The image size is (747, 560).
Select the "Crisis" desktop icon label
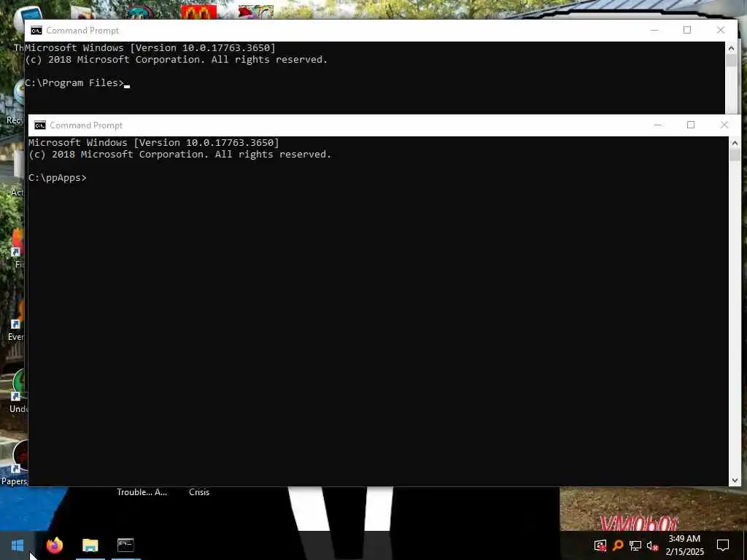[199, 492]
